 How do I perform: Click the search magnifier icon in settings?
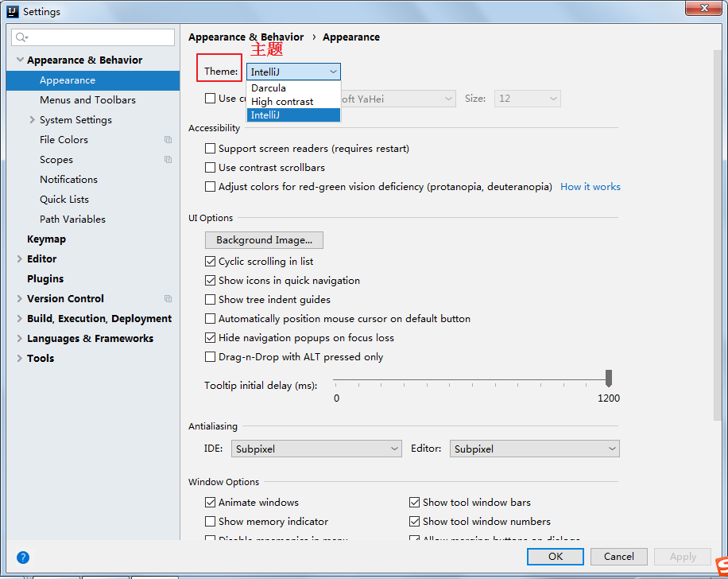click(21, 37)
